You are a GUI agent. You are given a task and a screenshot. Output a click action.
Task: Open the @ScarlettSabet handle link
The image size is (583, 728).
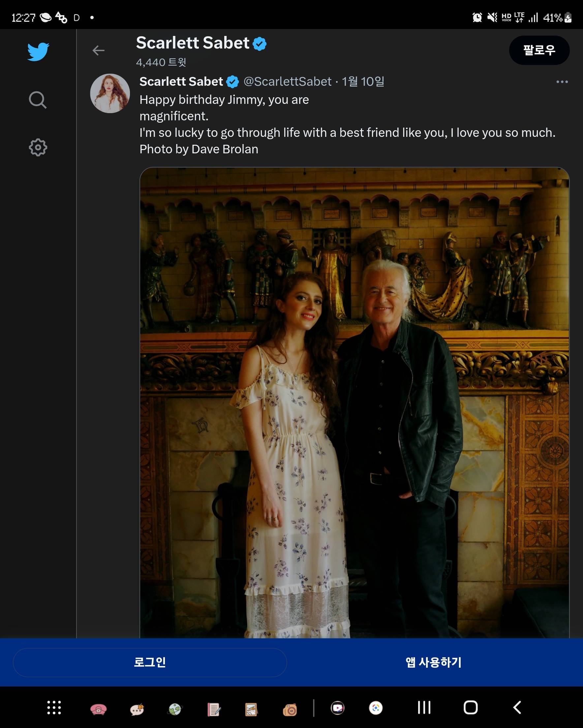[287, 82]
